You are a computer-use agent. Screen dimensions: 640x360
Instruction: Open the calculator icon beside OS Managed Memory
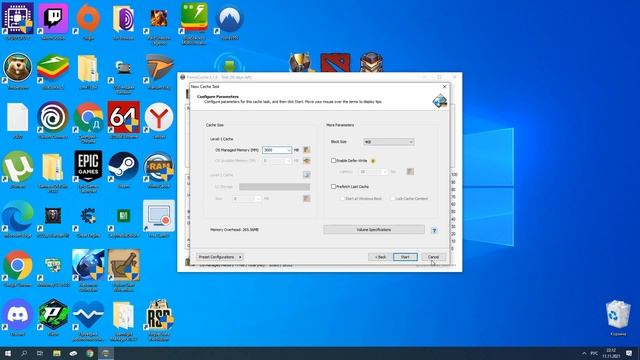pos(307,150)
